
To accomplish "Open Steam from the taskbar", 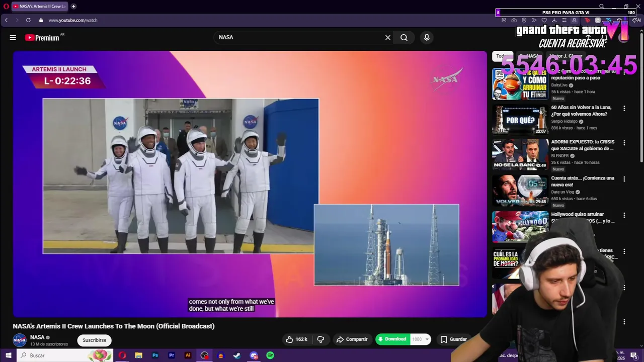I will coord(237,355).
